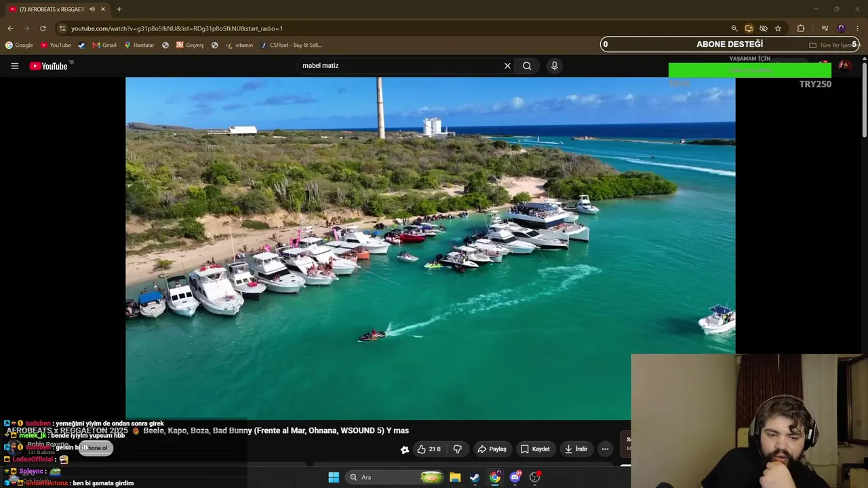The height and width of the screenshot is (488, 868).
Task: Open the Haritalar maps bookmark
Action: pos(139,45)
